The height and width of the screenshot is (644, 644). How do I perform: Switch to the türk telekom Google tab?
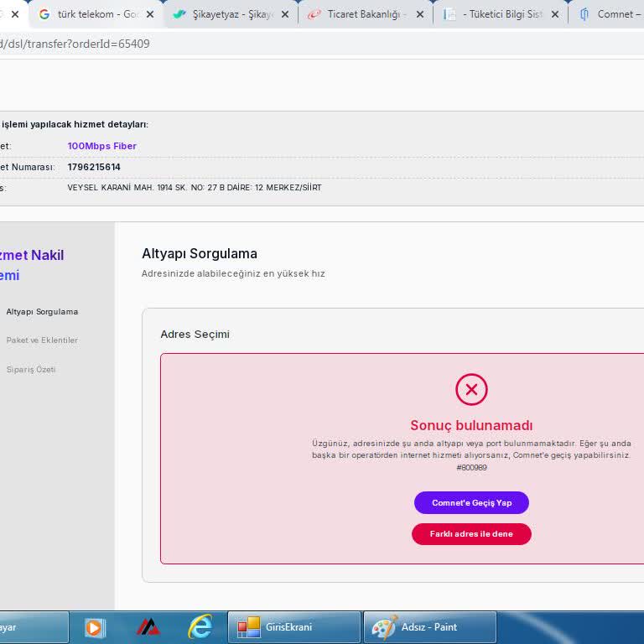96,15
